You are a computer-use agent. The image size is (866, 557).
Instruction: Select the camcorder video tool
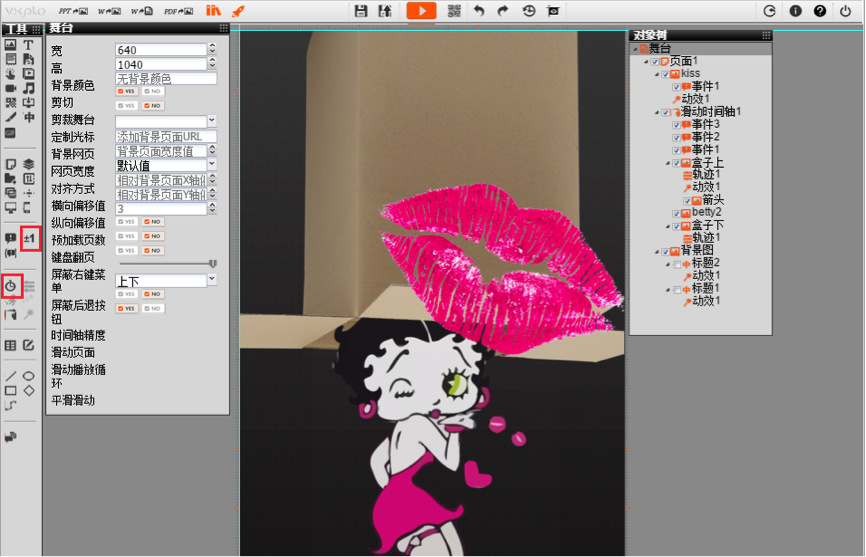tap(10, 88)
